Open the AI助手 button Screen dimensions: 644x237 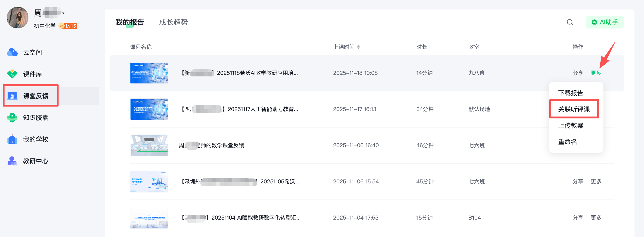(605, 22)
